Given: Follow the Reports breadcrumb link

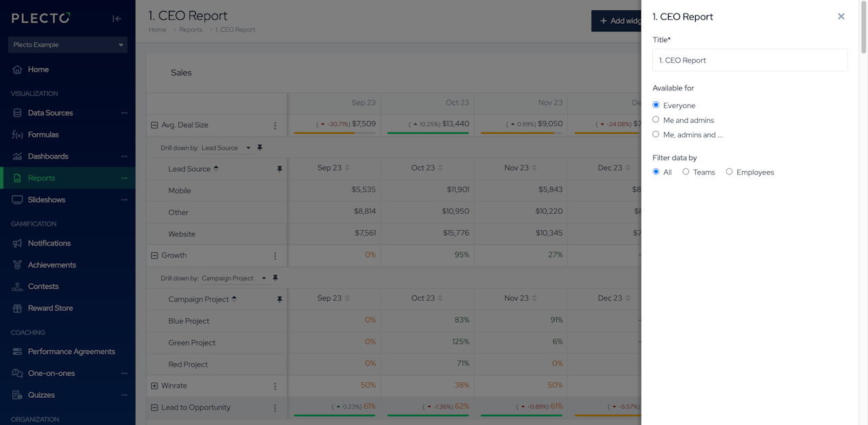Looking at the screenshot, I should tap(191, 30).
